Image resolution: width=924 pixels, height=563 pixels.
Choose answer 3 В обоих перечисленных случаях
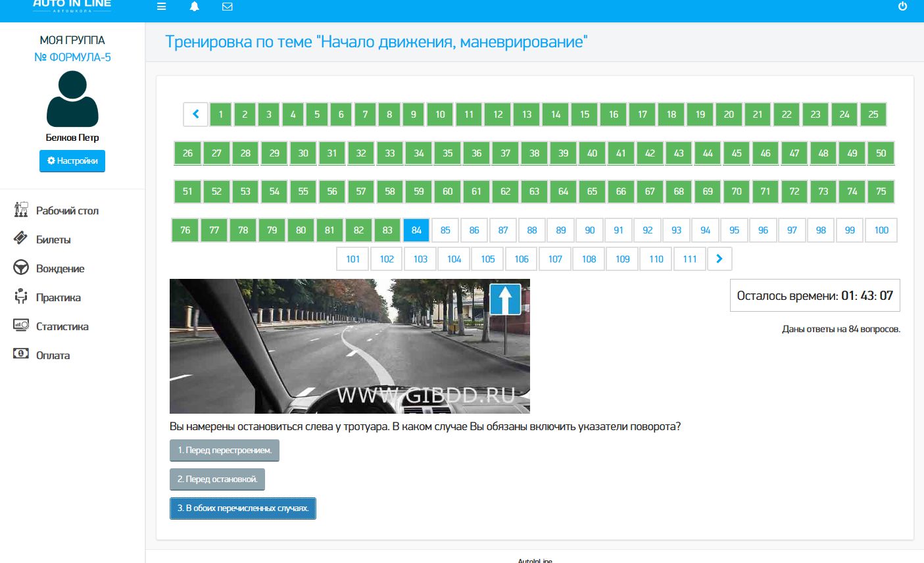click(x=243, y=508)
